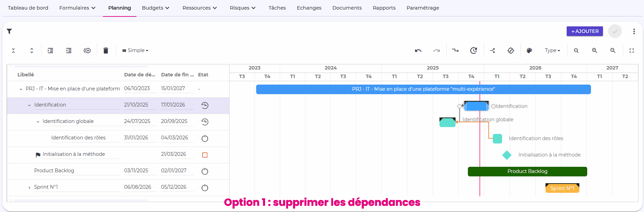644x212 pixels.
Task: Click the delete trash icon
Action: tap(106, 51)
